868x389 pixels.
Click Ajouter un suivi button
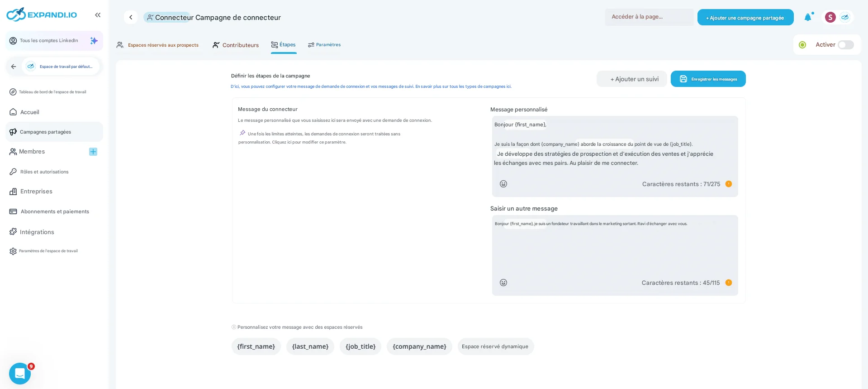pyautogui.click(x=632, y=79)
